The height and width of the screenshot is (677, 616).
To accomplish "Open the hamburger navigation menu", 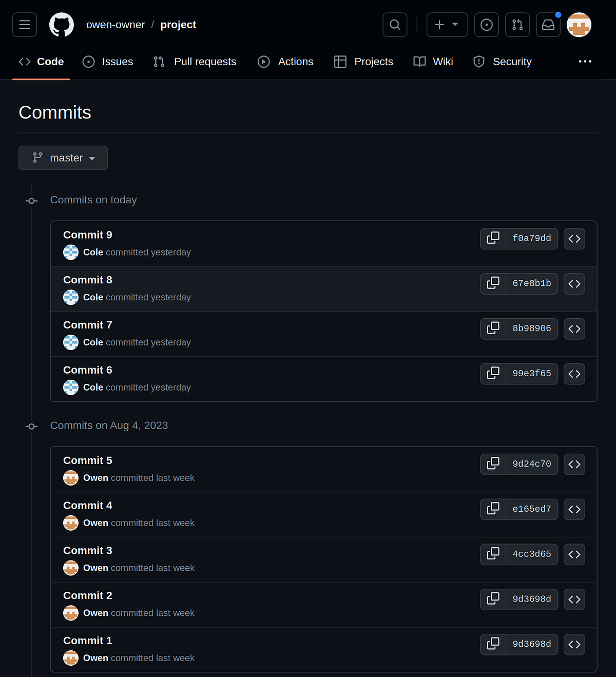I will pyautogui.click(x=24, y=24).
